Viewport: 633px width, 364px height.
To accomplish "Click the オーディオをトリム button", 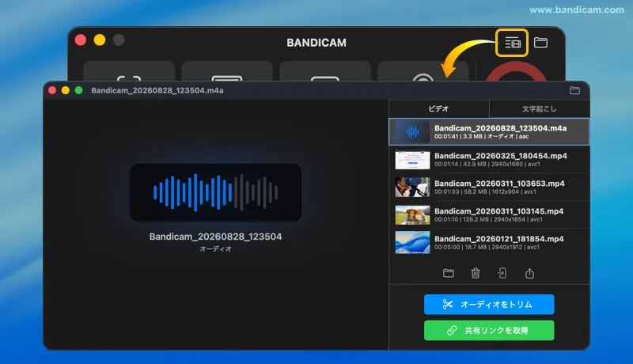I will 489,305.
